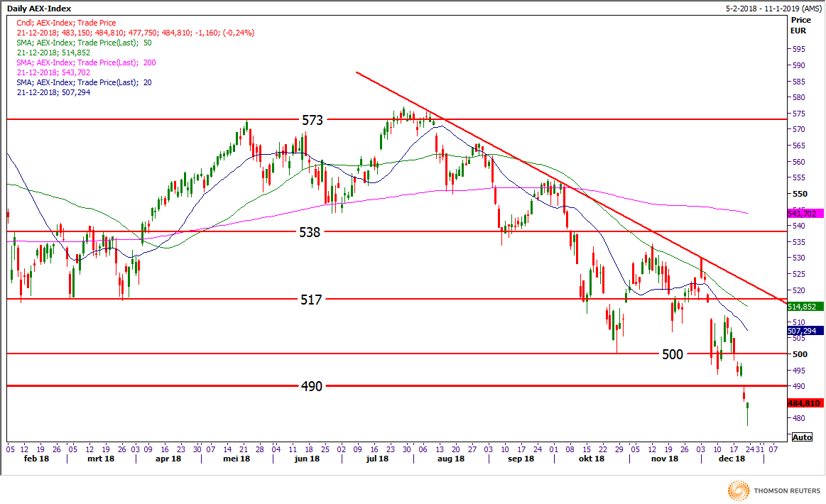Image resolution: width=826 pixels, height=504 pixels.
Task: Click the okt 18 month label
Action: click(x=591, y=459)
